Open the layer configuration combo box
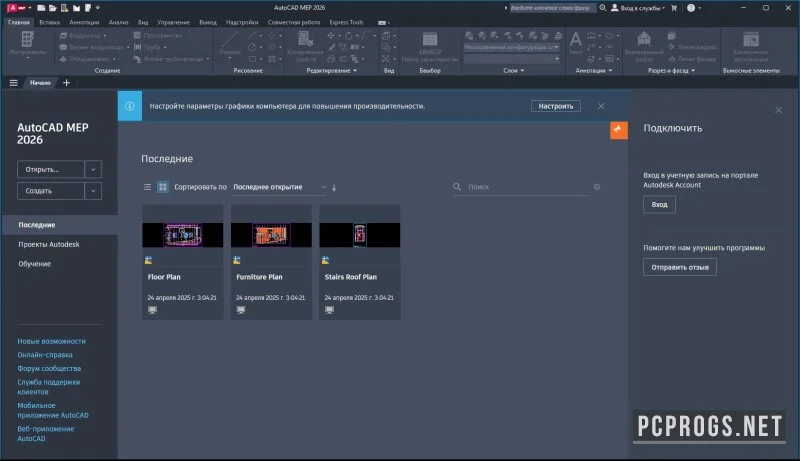Image resolution: width=800 pixels, height=461 pixels. [512, 47]
